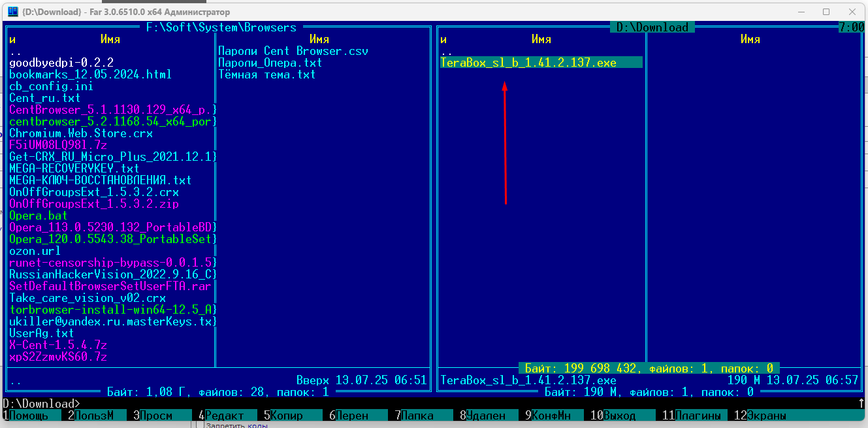Click the right panel path D:\Download title

pyautogui.click(x=652, y=27)
